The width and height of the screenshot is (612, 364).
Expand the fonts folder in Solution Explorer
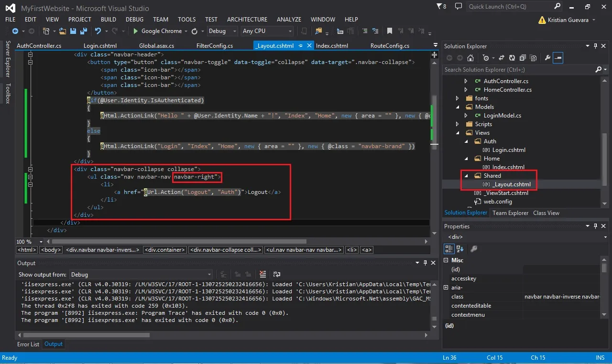point(458,98)
